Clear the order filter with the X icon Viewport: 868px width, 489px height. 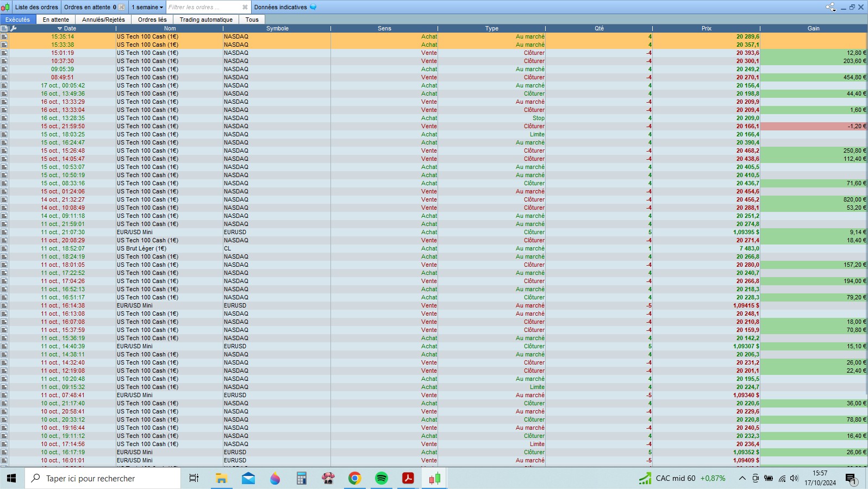click(x=245, y=7)
